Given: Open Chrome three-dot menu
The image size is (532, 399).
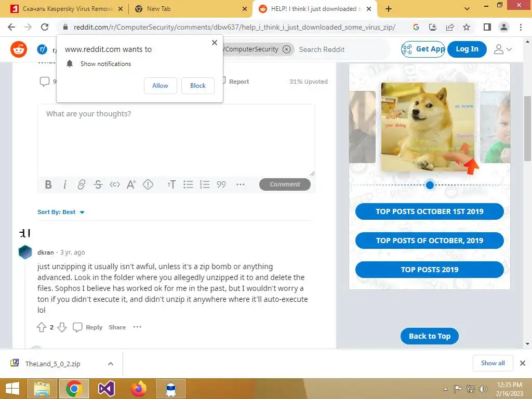Looking at the screenshot, I should (521, 27).
